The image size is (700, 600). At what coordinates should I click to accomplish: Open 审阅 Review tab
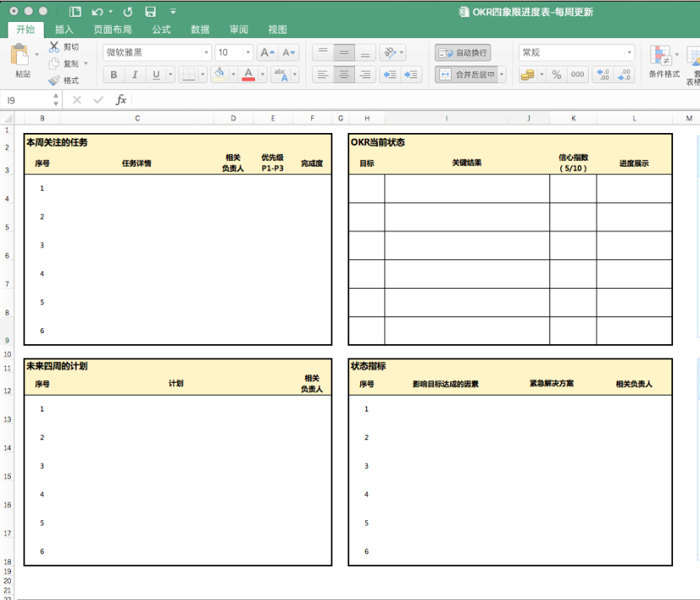[239, 29]
